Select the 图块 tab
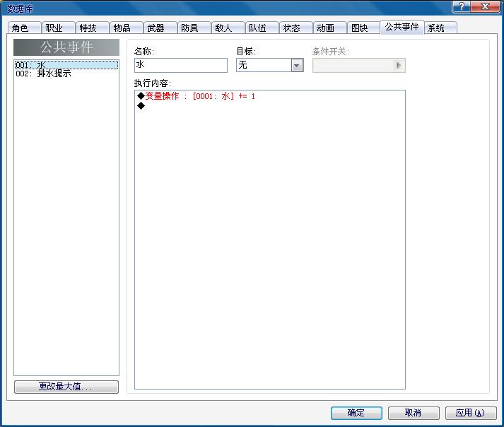Viewport: 504px width, 427px height. [x=364, y=28]
